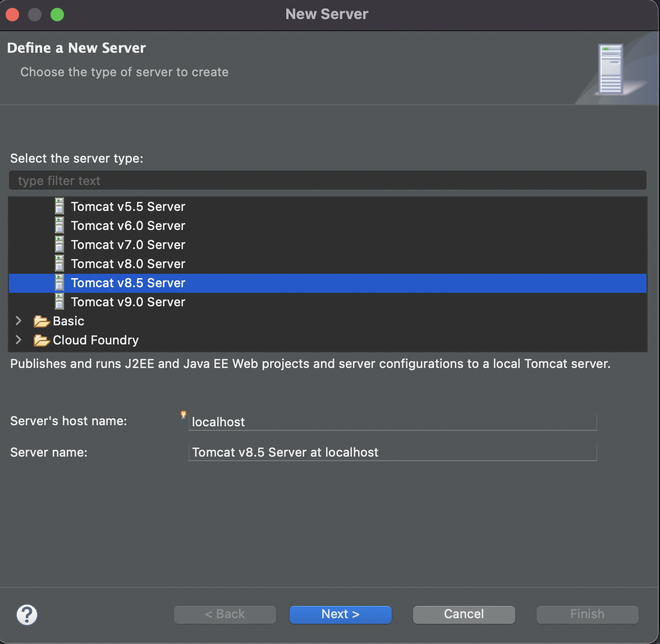The image size is (660, 644).
Task: Select the Cloud Foundry folder row
Action: [328, 340]
